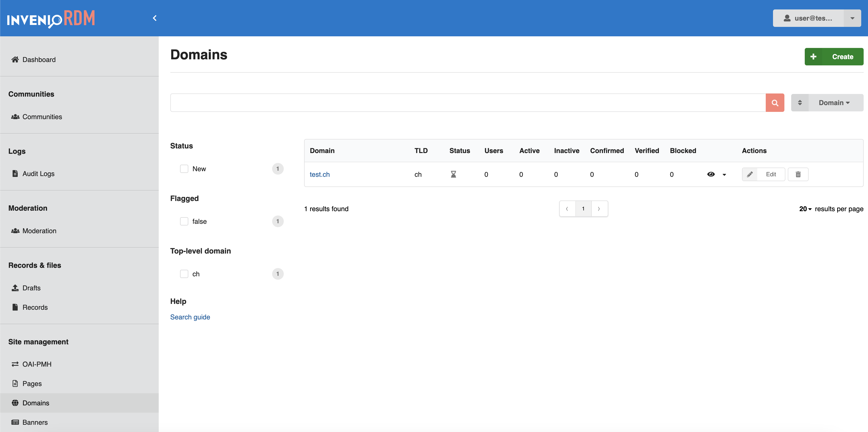This screenshot has height=432, width=868.
Task: Click the Verified column header
Action: pyautogui.click(x=647, y=151)
